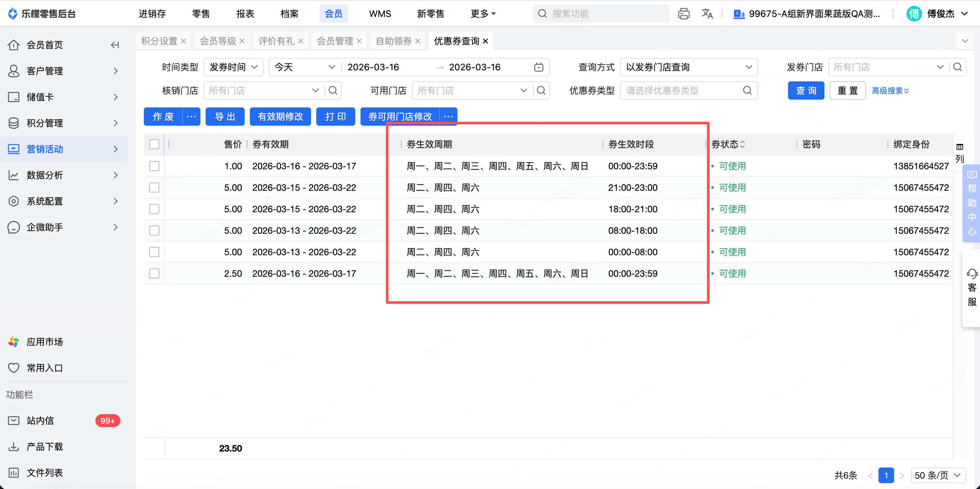The image size is (980, 489).
Task: Open the calendar date picker icon
Action: (538, 67)
